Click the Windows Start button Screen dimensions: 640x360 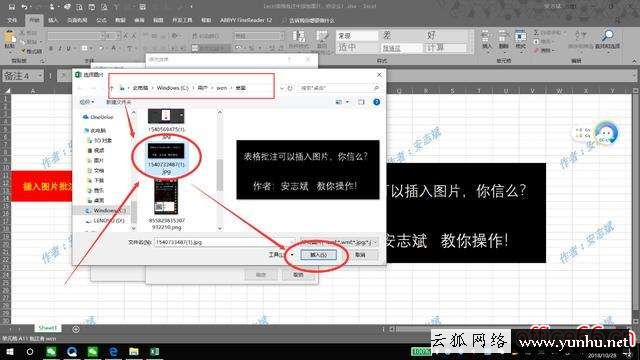9,351
